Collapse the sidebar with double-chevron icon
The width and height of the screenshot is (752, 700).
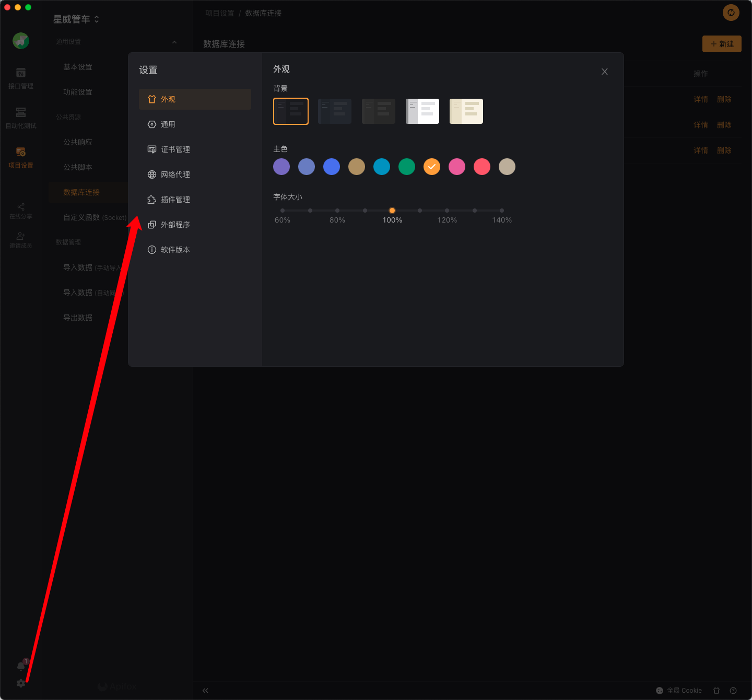click(205, 691)
